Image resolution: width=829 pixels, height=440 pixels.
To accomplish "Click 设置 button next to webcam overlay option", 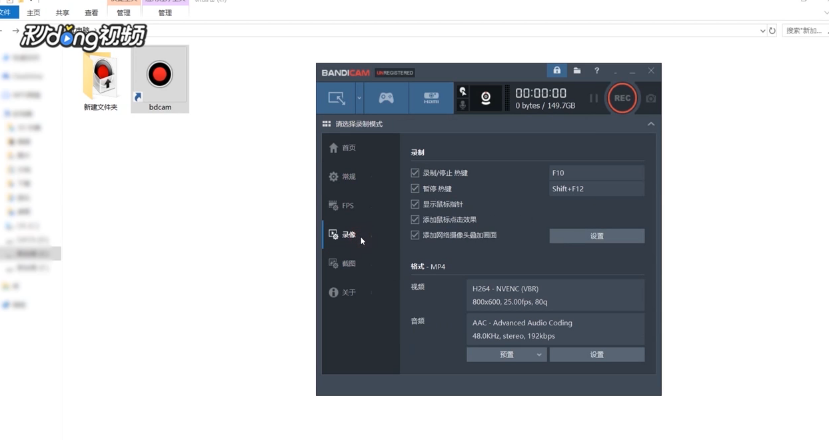I will [597, 236].
